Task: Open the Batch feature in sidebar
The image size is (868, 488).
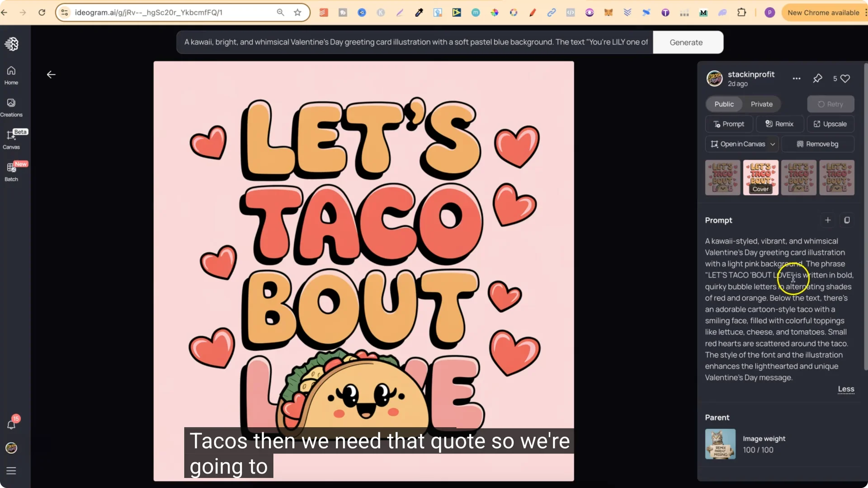Action: 11,172
